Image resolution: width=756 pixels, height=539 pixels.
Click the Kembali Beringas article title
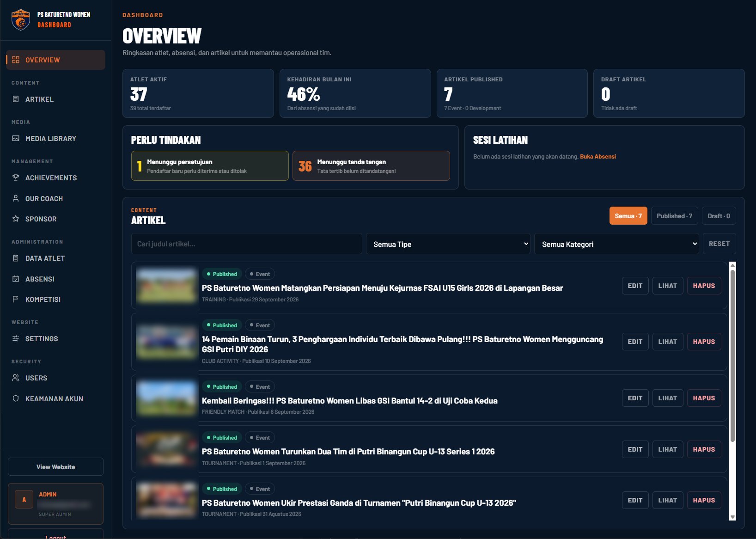(350, 401)
